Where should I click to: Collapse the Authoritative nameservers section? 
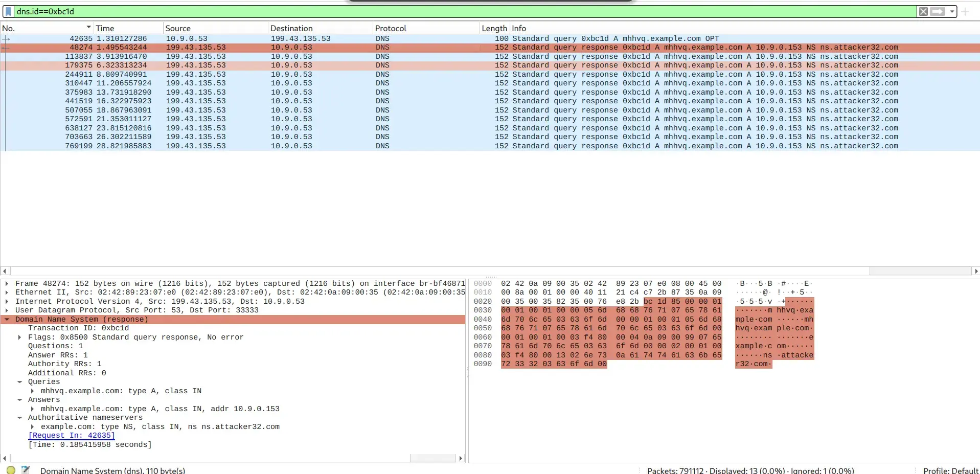19,418
